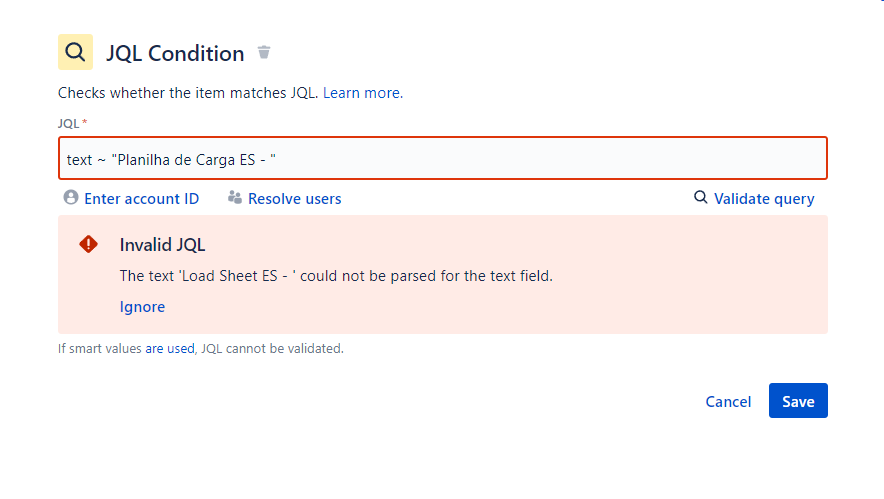Click the person icon beside Enter account ID

click(70, 197)
